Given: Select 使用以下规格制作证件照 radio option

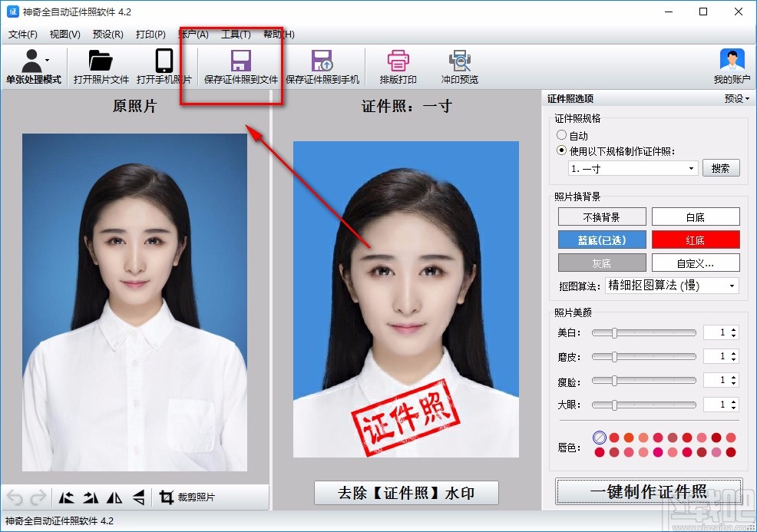Looking at the screenshot, I should click(561, 150).
